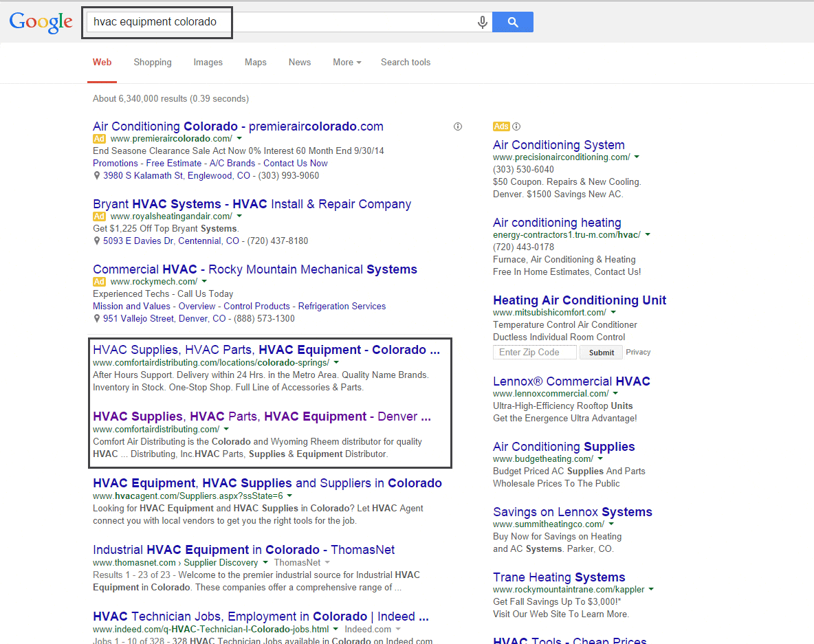Click the Google logo
Image resolution: width=814 pixels, height=644 pixels.
click(x=41, y=22)
